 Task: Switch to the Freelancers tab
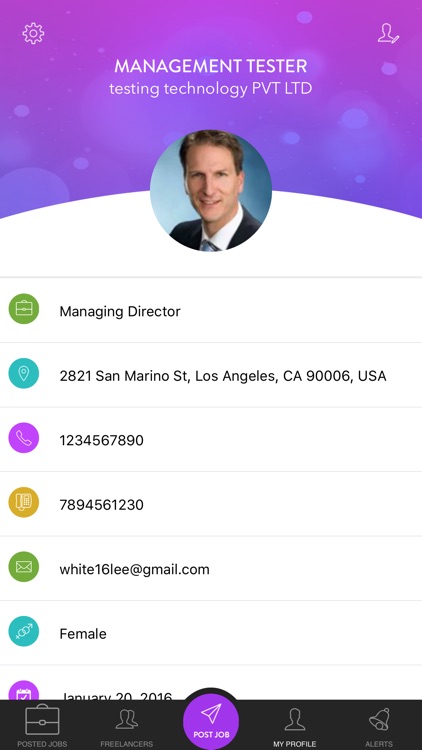(x=127, y=726)
